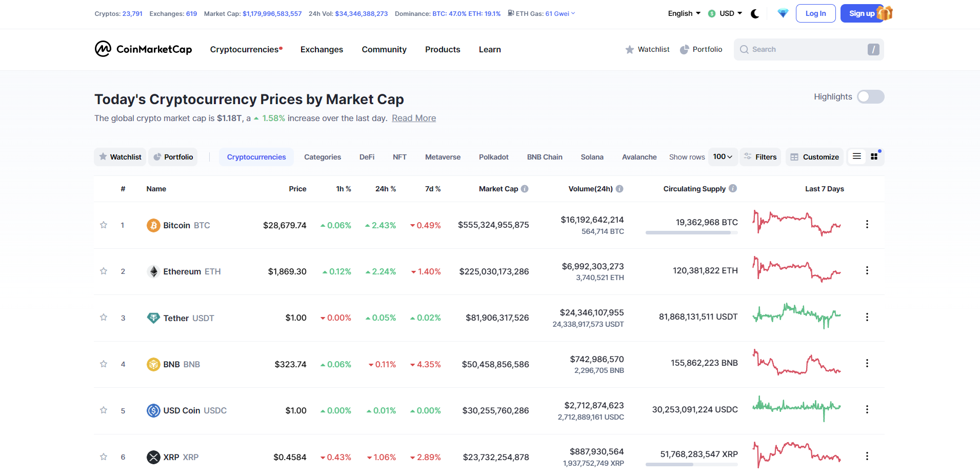The width and height of the screenshot is (980, 475).
Task: Open Products nav menu
Action: click(x=443, y=49)
